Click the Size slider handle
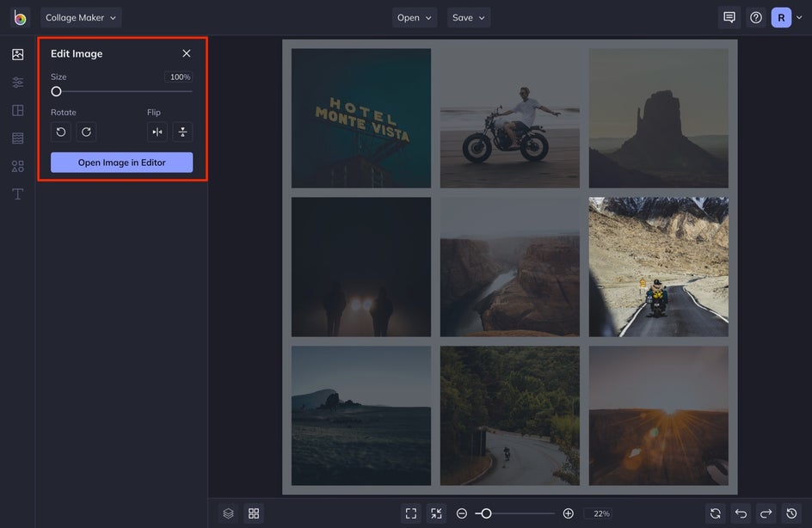This screenshot has height=528, width=812. click(x=56, y=91)
